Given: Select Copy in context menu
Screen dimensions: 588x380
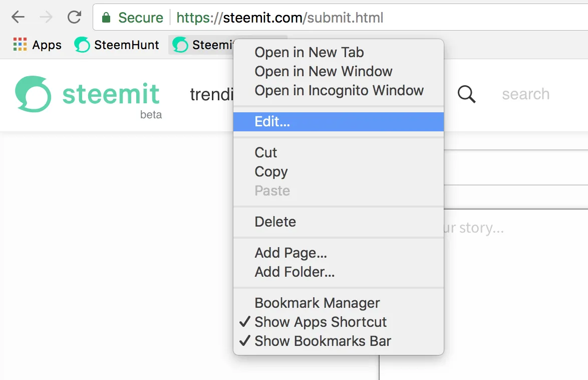Looking at the screenshot, I should tap(338, 171).
